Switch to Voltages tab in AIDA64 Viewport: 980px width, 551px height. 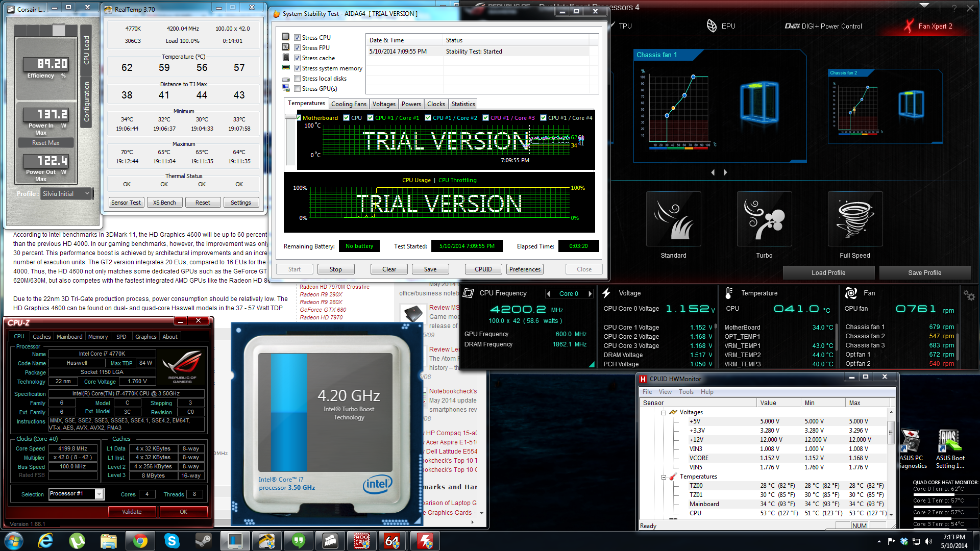[384, 104]
